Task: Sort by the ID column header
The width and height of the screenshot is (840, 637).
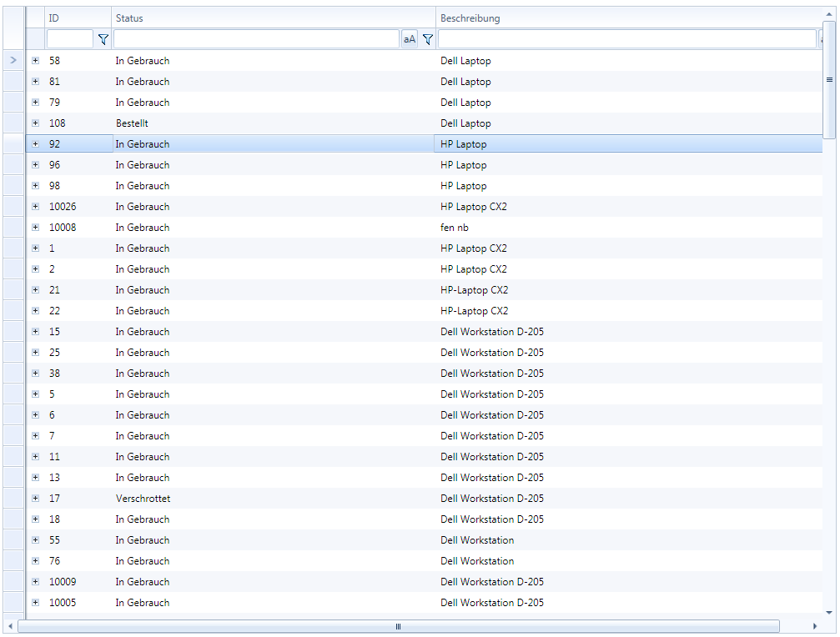Action: tap(78, 18)
